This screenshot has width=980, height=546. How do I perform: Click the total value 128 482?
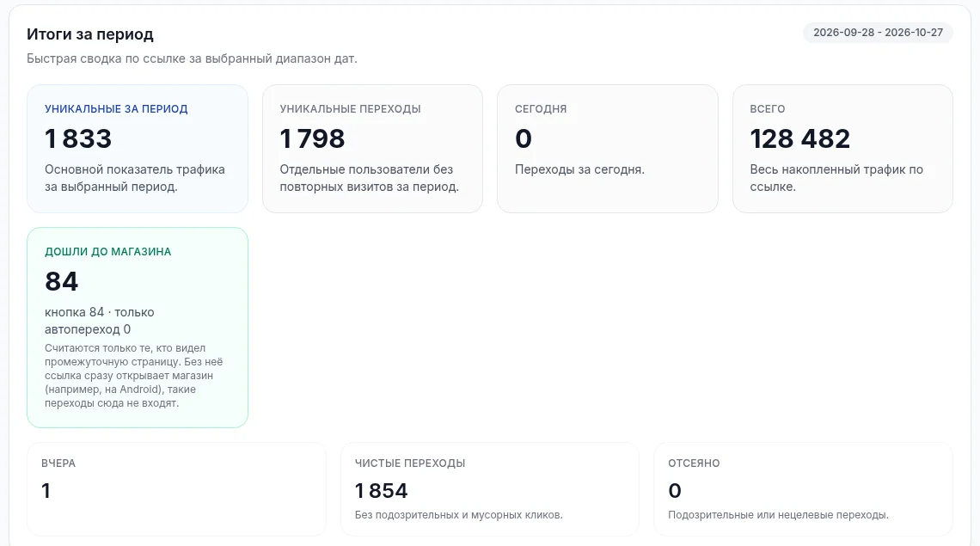point(800,138)
